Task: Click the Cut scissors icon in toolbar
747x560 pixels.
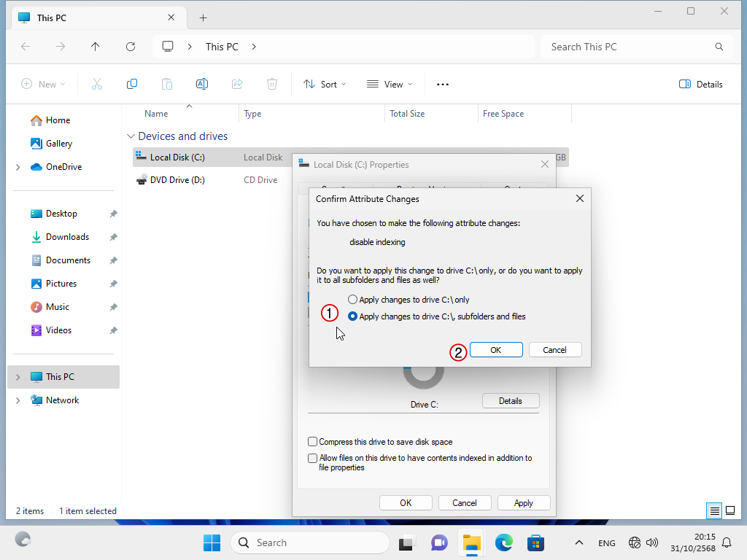Action: 97,84
